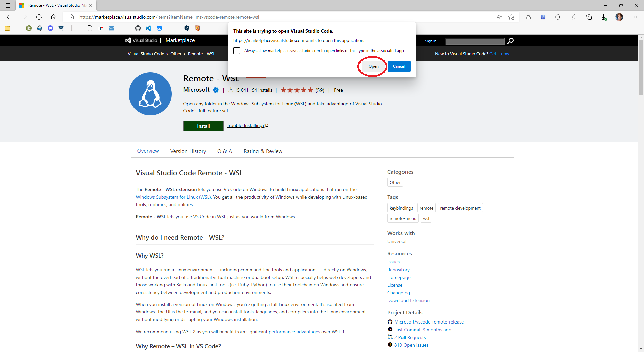This screenshot has width=644, height=352.
Task: Select the remote-menu tag
Action: (403, 218)
